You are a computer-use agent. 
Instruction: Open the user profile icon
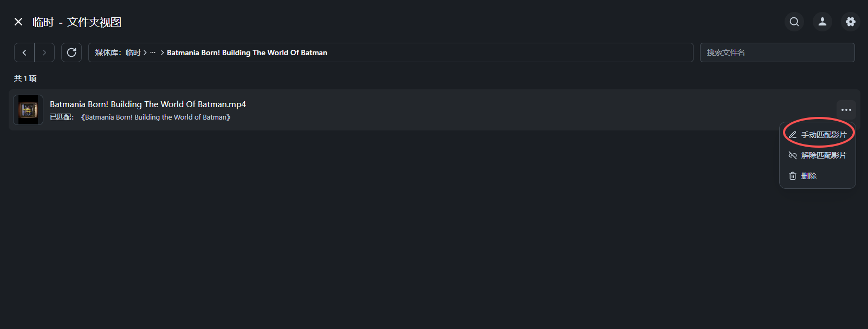click(x=822, y=22)
